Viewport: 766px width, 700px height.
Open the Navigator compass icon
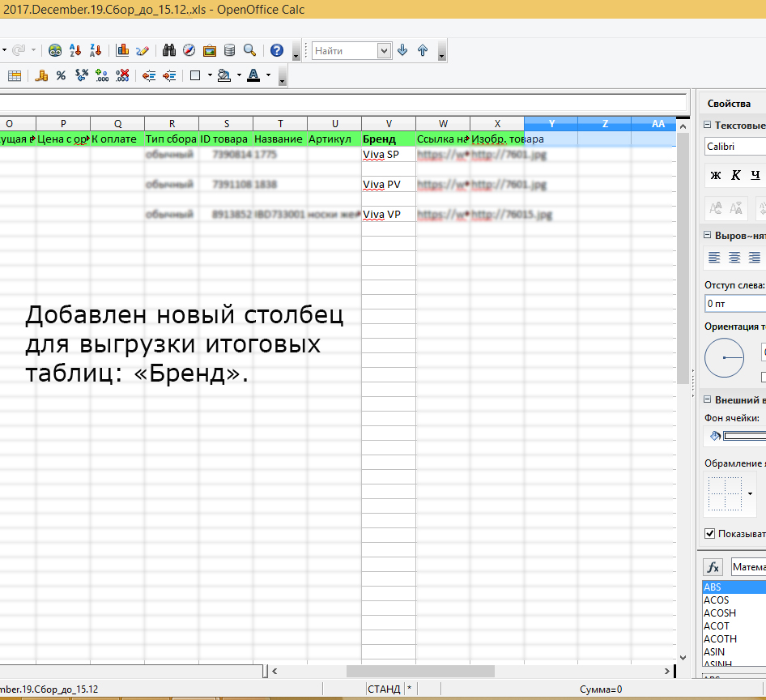[189, 50]
